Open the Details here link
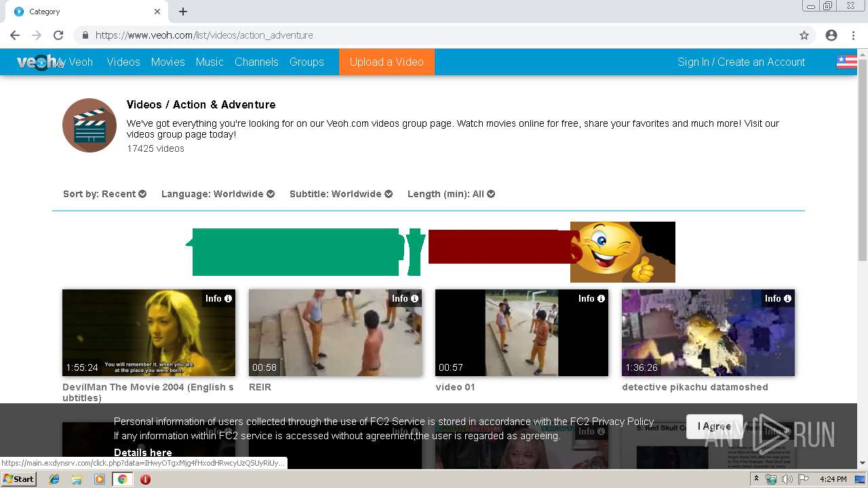 (142, 452)
